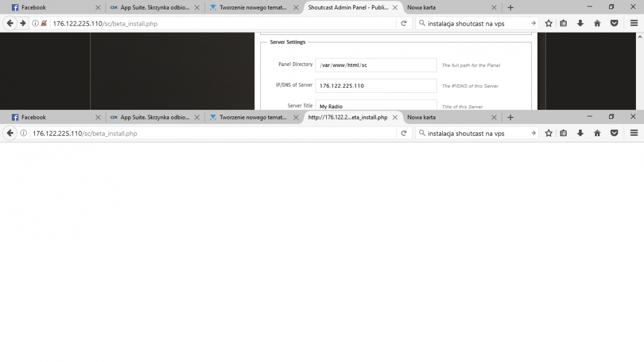
Task: Focus the address bar in upper window
Action: click(223, 24)
